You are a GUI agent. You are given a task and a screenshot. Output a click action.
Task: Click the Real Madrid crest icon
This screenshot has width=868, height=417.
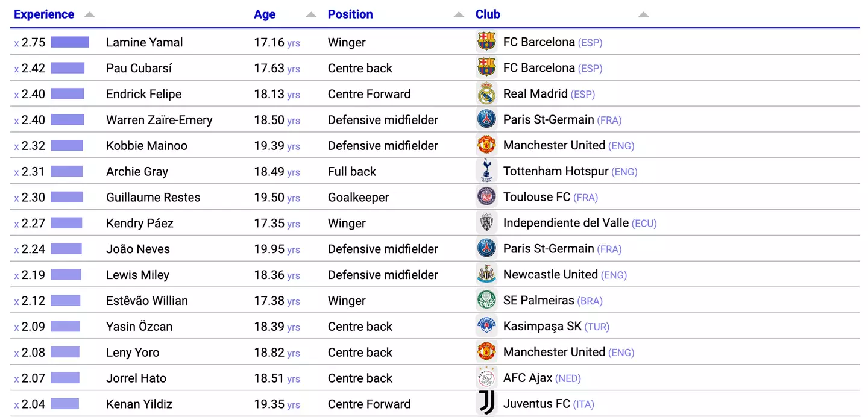pos(486,93)
